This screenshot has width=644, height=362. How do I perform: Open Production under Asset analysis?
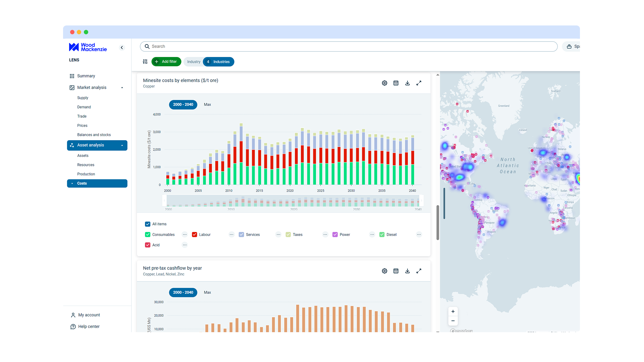click(86, 174)
